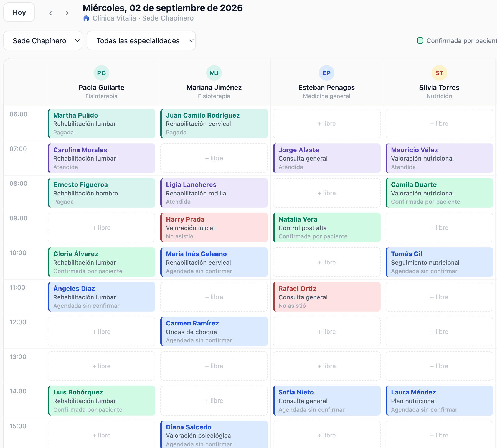Click Silvia Torres ST avatar
The image size is (497, 448).
point(439,73)
